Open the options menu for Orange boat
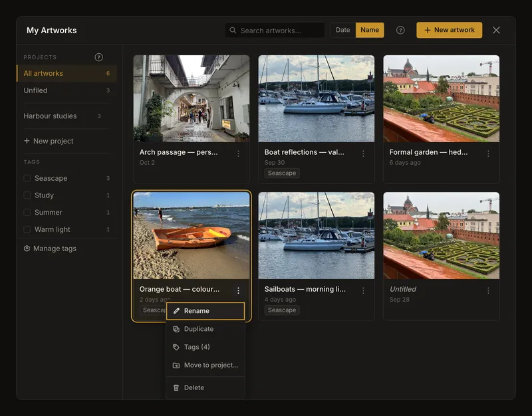The width and height of the screenshot is (532, 416). click(239, 290)
